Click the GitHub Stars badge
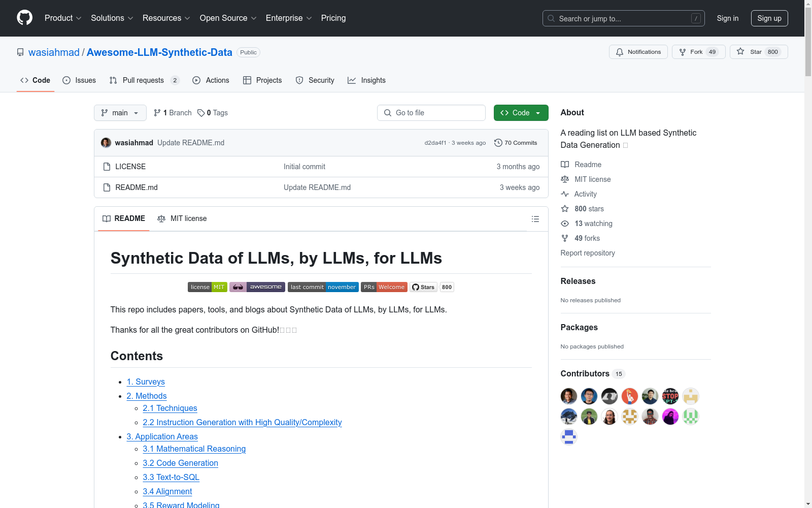Viewport: 812px width, 508px height. coord(423,287)
